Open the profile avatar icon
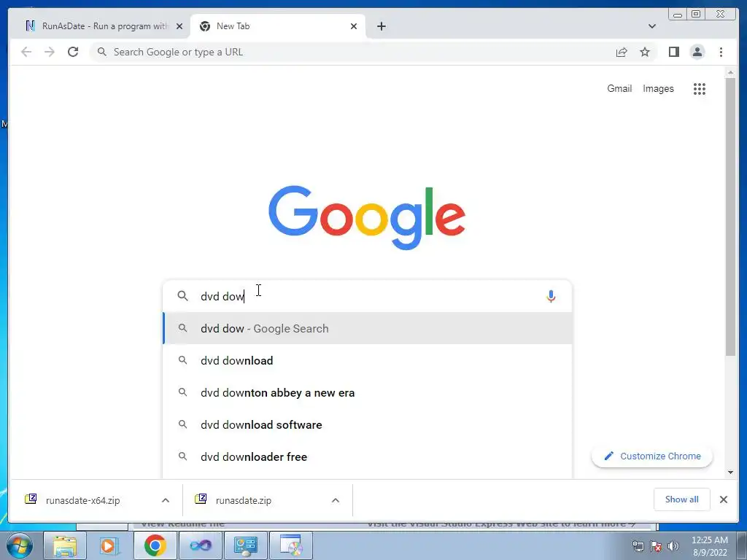This screenshot has width=747, height=560. [697, 52]
